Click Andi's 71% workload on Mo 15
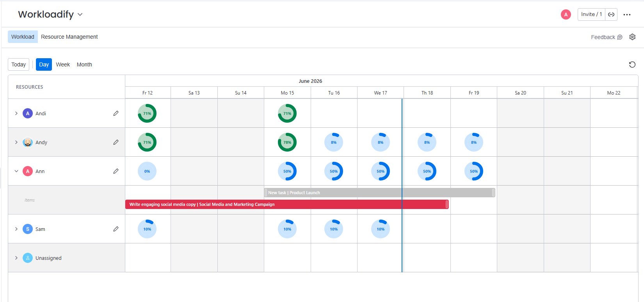This screenshot has height=302, width=644. [x=287, y=113]
